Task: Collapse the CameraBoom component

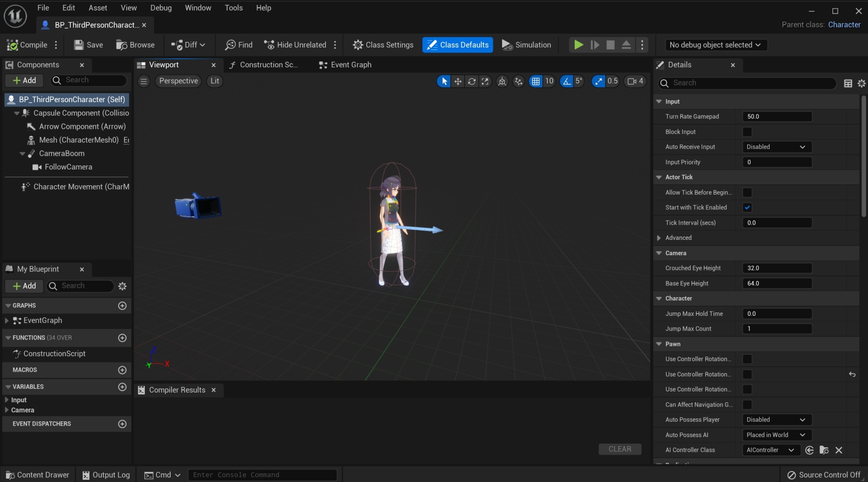Action: click(22, 153)
